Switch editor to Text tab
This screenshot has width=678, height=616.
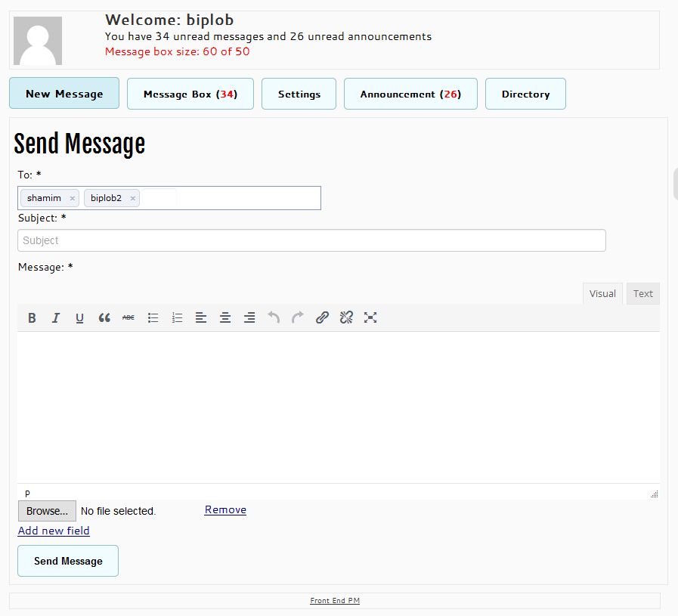[x=642, y=293]
